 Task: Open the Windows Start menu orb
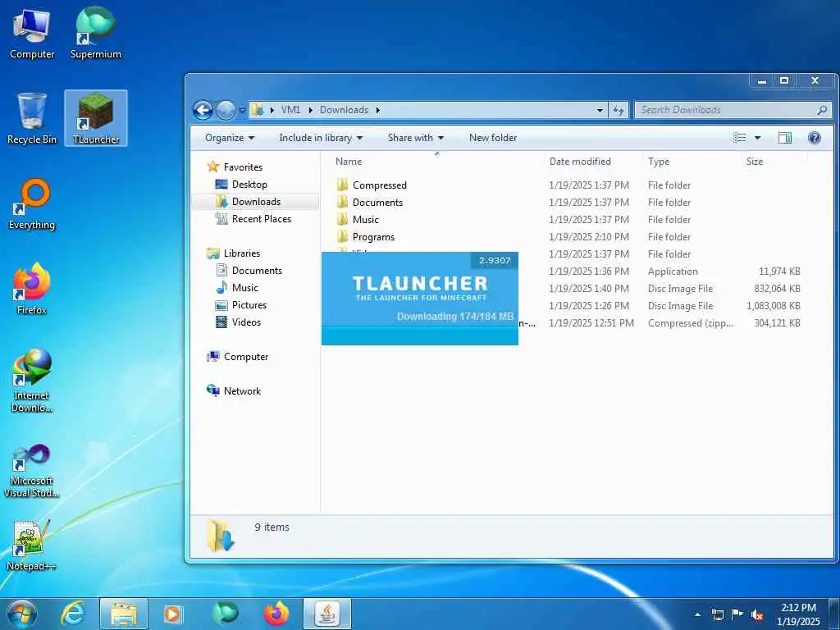coord(21,614)
